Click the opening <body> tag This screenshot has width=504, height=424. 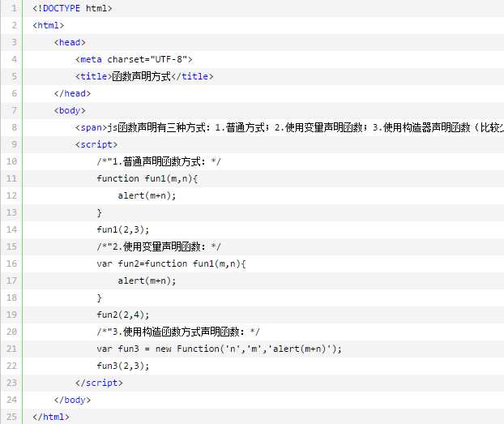click(x=70, y=110)
